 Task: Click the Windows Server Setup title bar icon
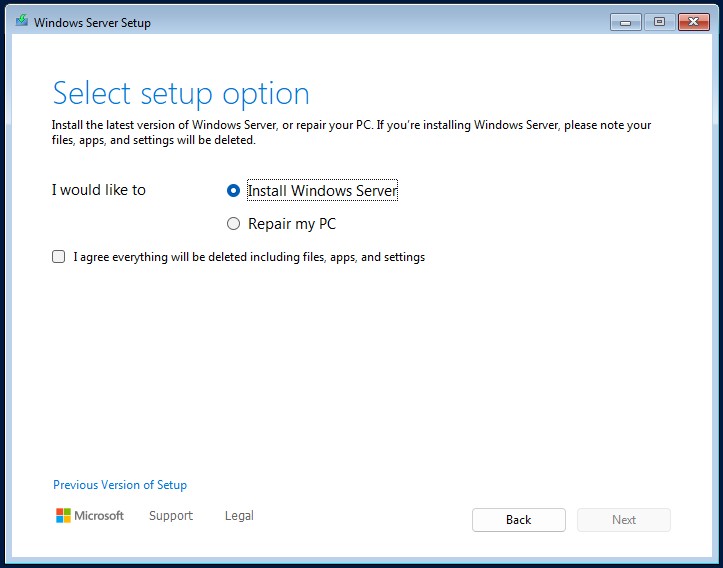[21, 21]
